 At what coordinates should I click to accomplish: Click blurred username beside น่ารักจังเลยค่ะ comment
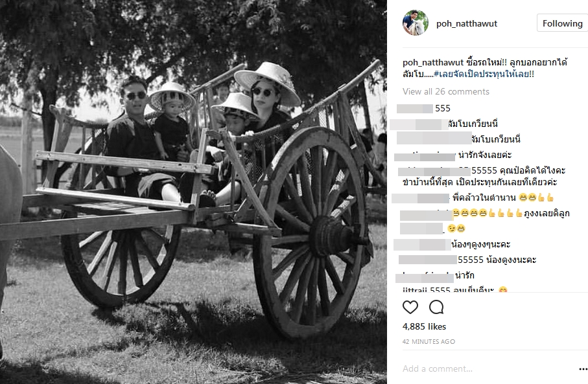425,156
